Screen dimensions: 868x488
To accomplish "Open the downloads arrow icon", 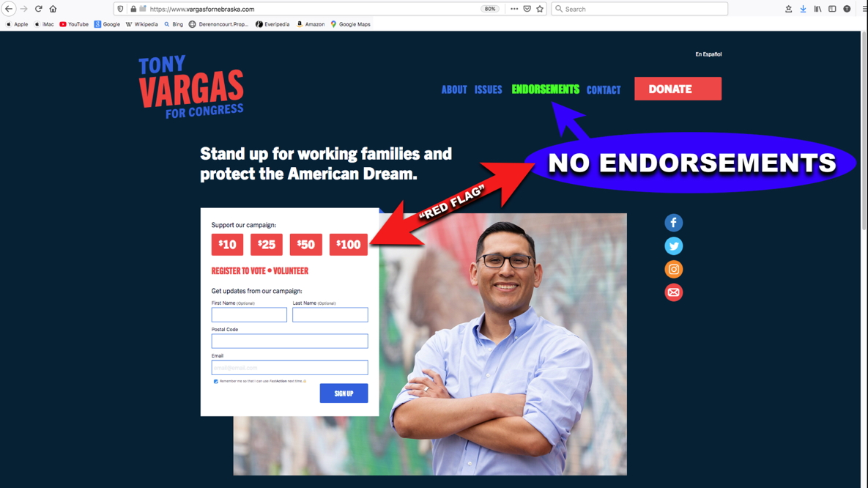I will [803, 9].
